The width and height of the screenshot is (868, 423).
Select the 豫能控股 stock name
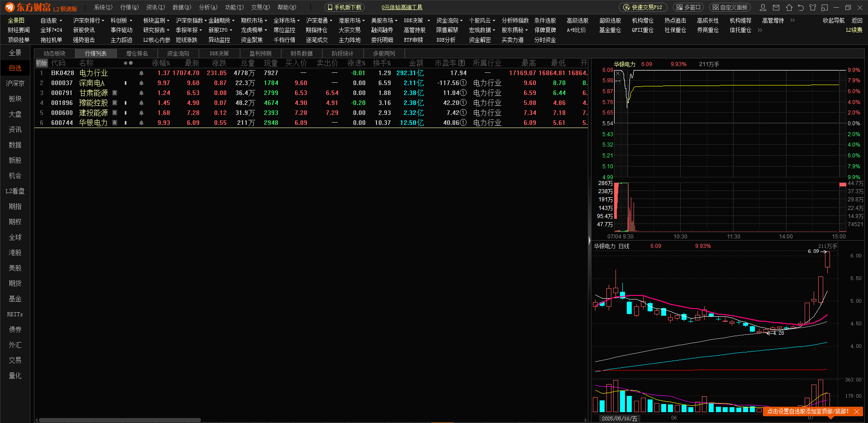coord(94,103)
